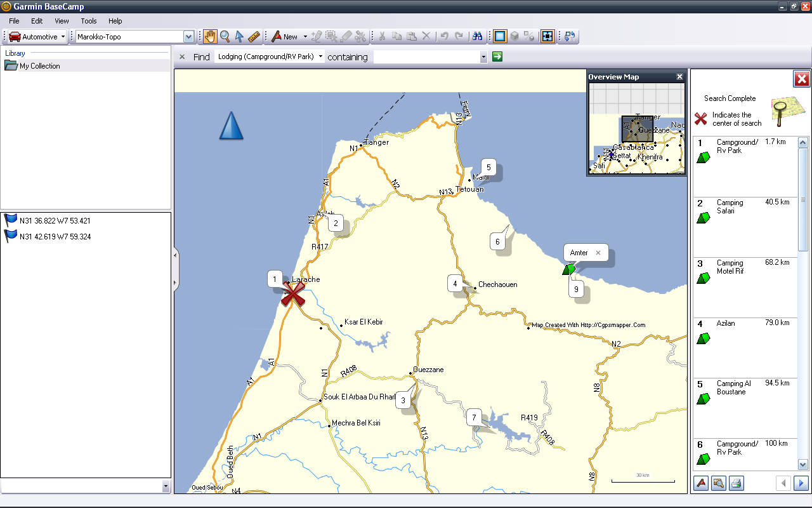Open the containing text history dropdown
Screen dimensions: 812x508
(483, 57)
